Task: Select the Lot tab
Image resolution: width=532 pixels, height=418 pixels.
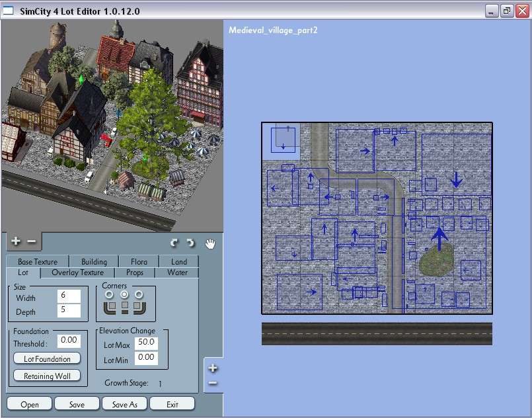Action: coord(23,272)
